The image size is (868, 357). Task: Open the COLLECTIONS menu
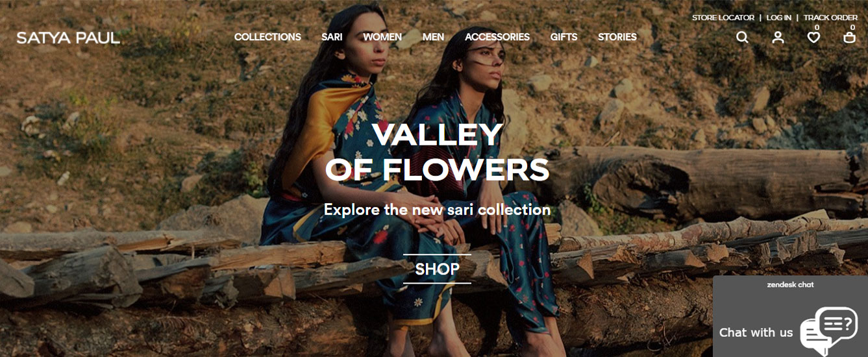coord(267,37)
